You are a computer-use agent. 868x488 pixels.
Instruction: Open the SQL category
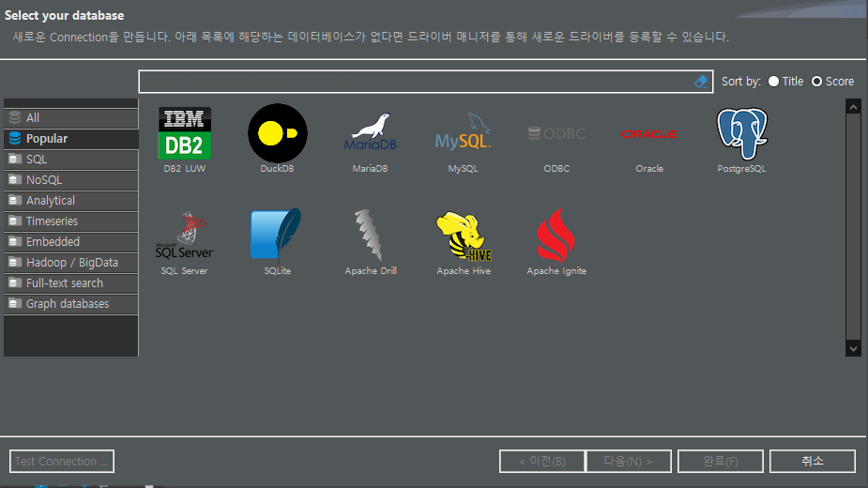coord(71,160)
